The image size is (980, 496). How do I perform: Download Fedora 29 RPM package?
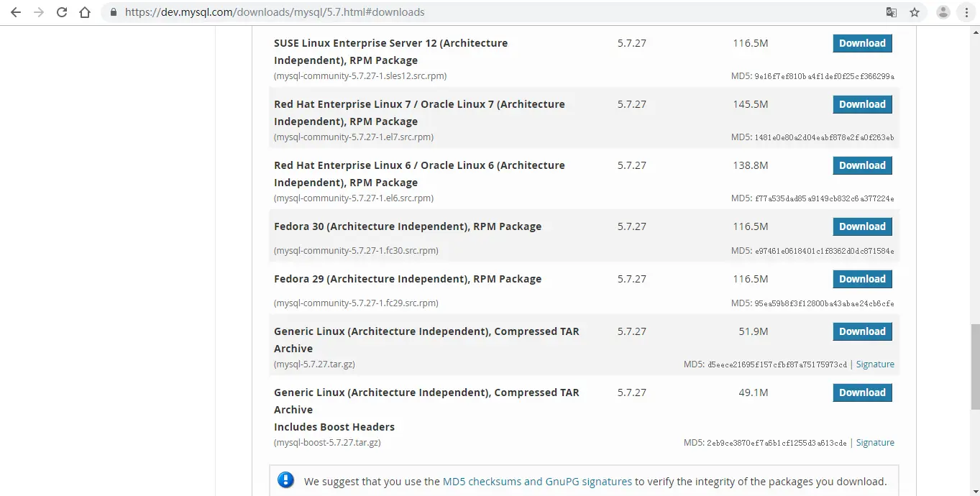click(862, 279)
